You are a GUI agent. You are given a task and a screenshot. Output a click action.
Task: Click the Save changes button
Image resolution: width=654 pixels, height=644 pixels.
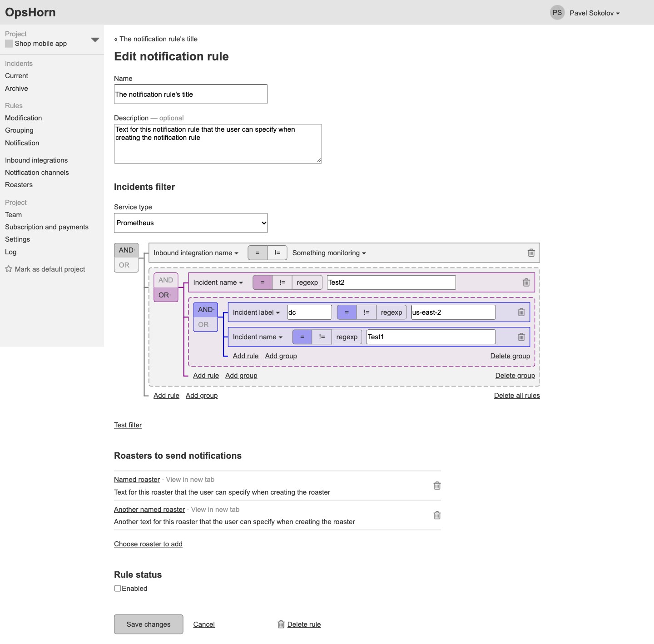tap(149, 624)
